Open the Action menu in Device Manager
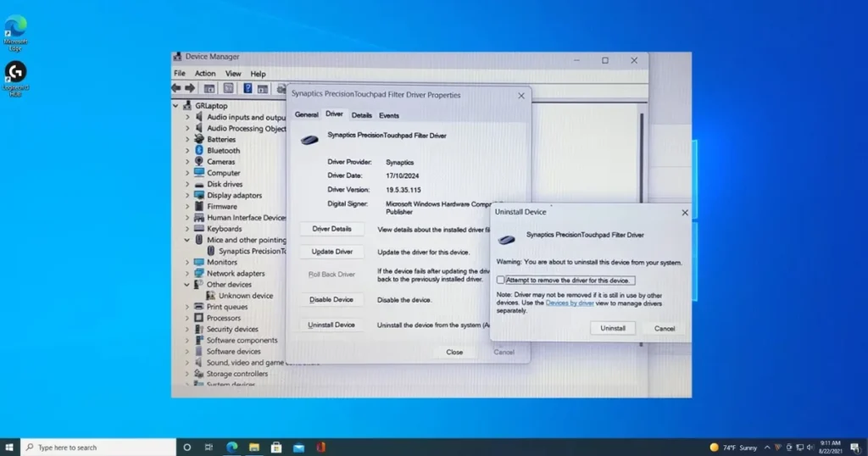This screenshot has height=456, width=868. click(205, 73)
